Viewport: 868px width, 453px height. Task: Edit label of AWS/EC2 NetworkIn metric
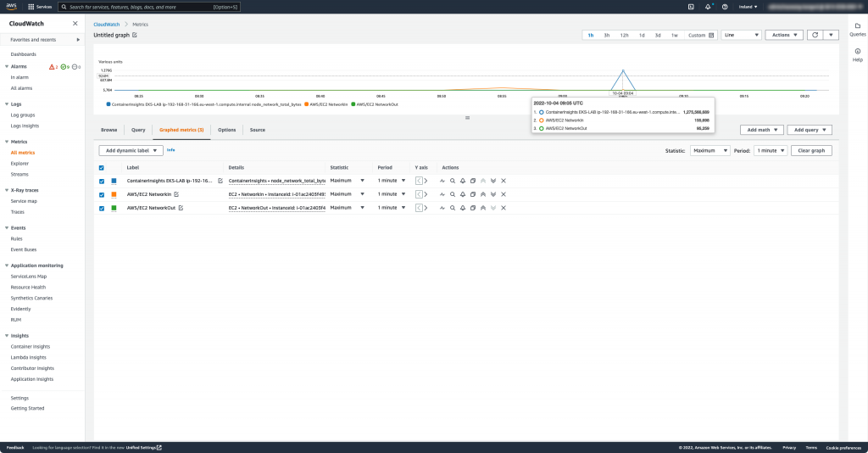pyautogui.click(x=176, y=194)
